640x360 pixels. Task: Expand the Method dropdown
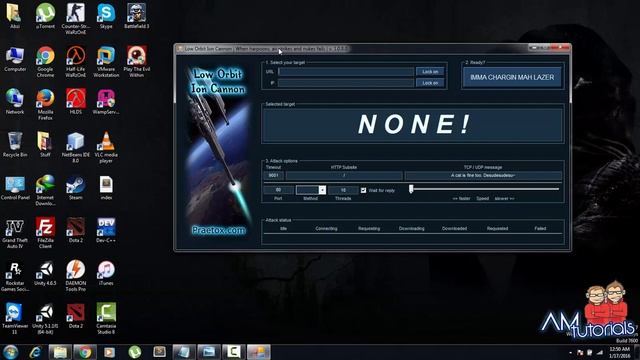pos(322,190)
